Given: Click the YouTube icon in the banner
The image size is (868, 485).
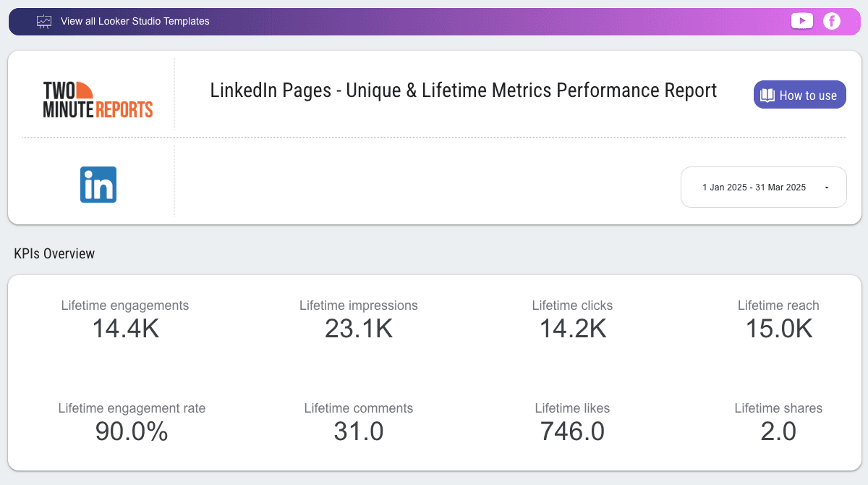Looking at the screenshot, I should tap(802, 21).
